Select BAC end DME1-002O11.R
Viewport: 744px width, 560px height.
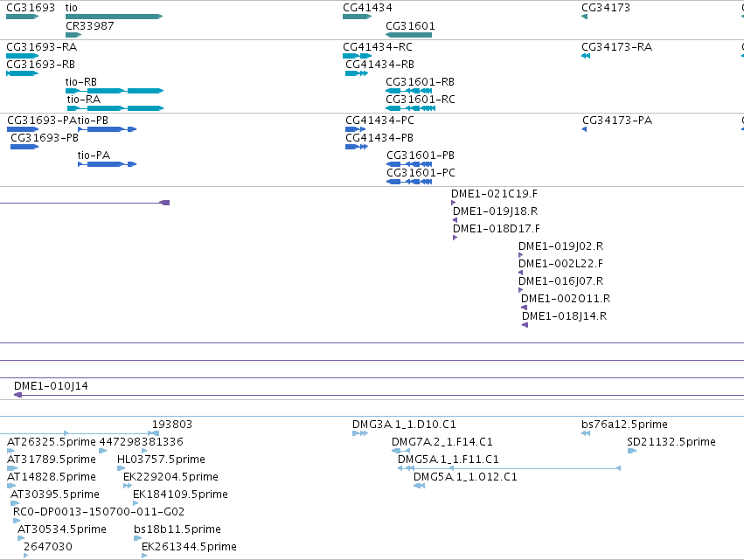click(524, 308)
